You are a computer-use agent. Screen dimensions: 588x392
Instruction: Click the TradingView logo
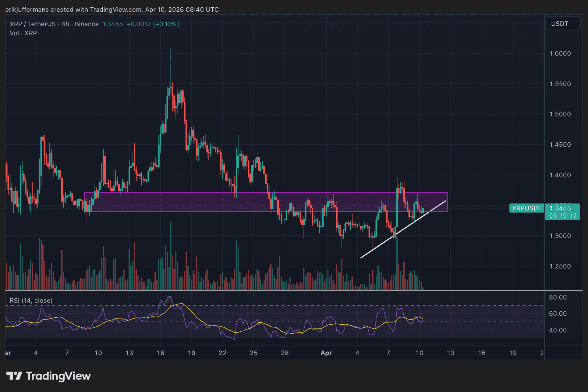49,376
